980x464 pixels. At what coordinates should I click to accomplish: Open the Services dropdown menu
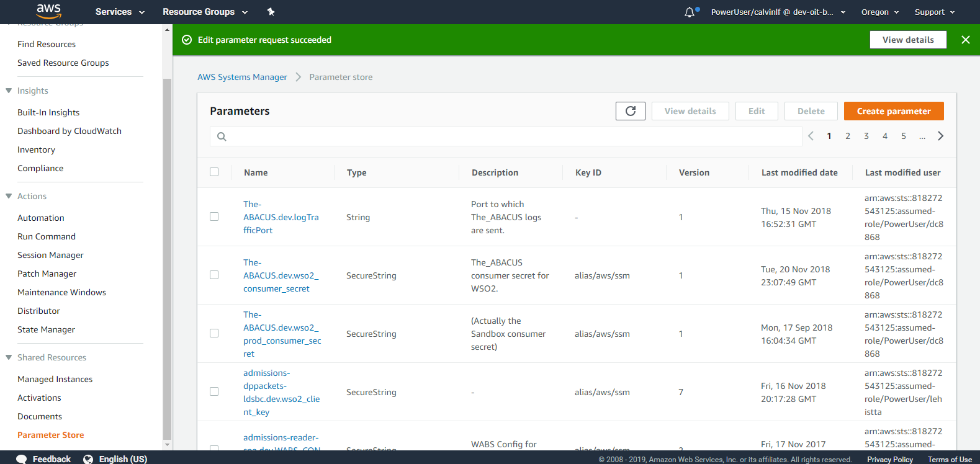click(x=120, y=12)
